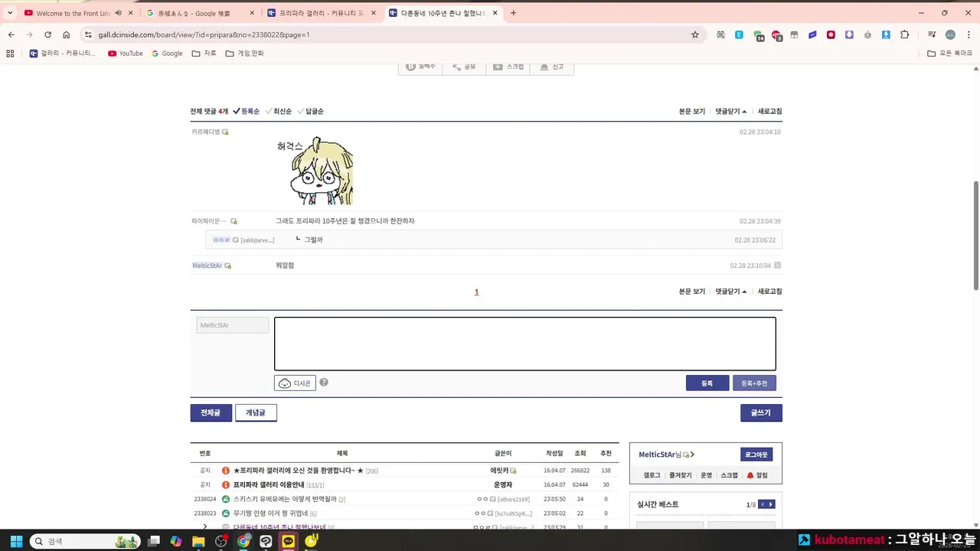980x551 pixels.
Task: Click the 글쓰기 write post button
Action: coord(761,412)
